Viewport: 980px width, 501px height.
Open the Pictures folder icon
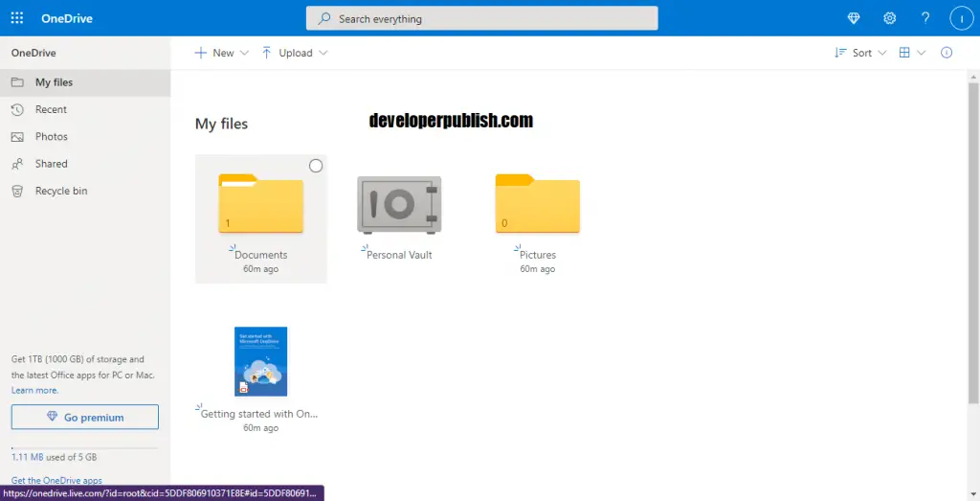(538, 203)
